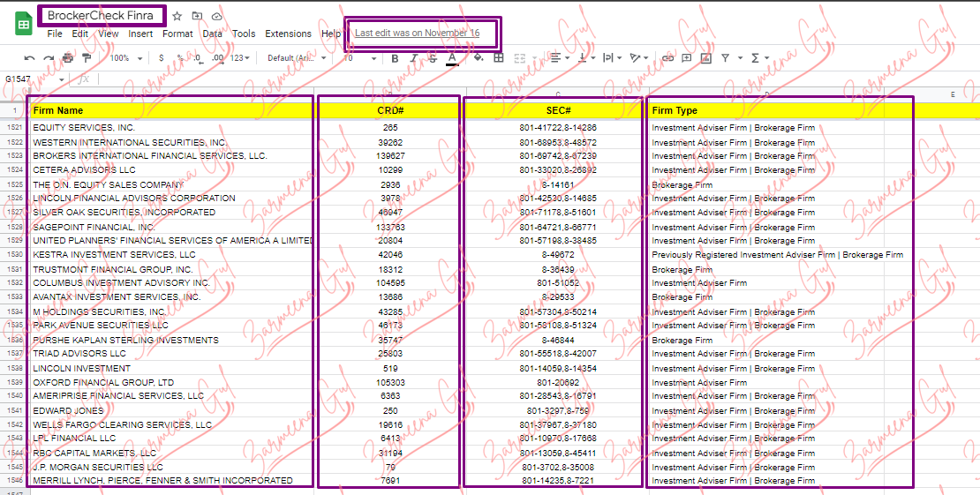Click the BrockerCheck Finra document title
This screenshot has width=980, height=495.
[101, 16]
